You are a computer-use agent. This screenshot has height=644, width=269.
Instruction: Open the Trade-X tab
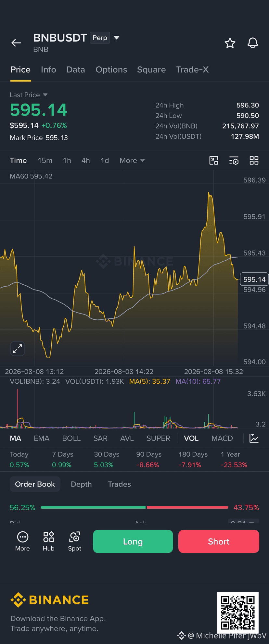[192, 69]
